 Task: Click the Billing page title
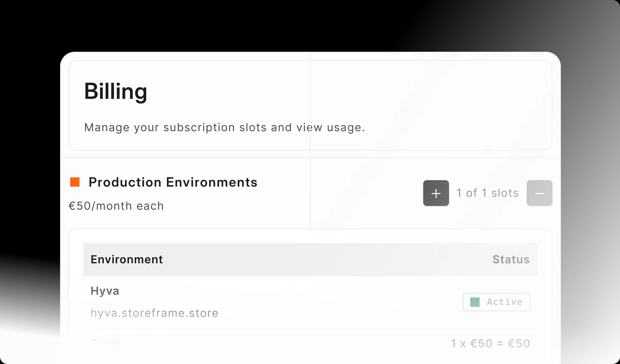point(115,91)
